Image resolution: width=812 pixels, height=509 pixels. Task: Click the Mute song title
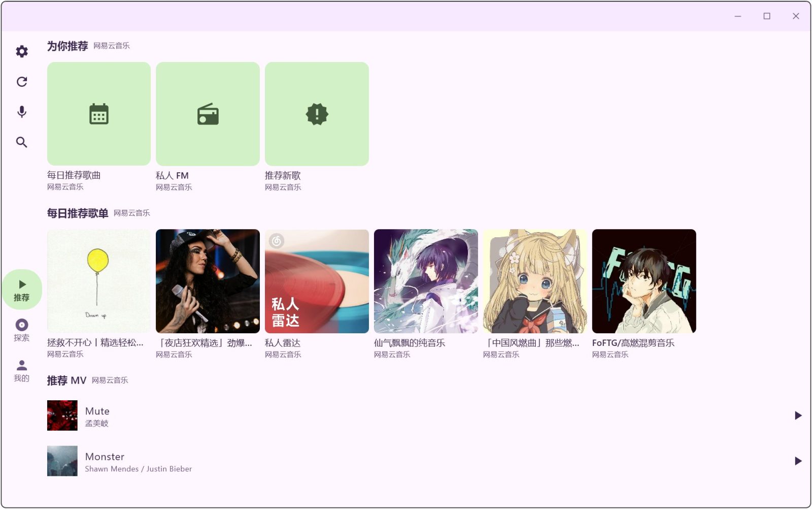pyautogui.click(x=97, y=411)
